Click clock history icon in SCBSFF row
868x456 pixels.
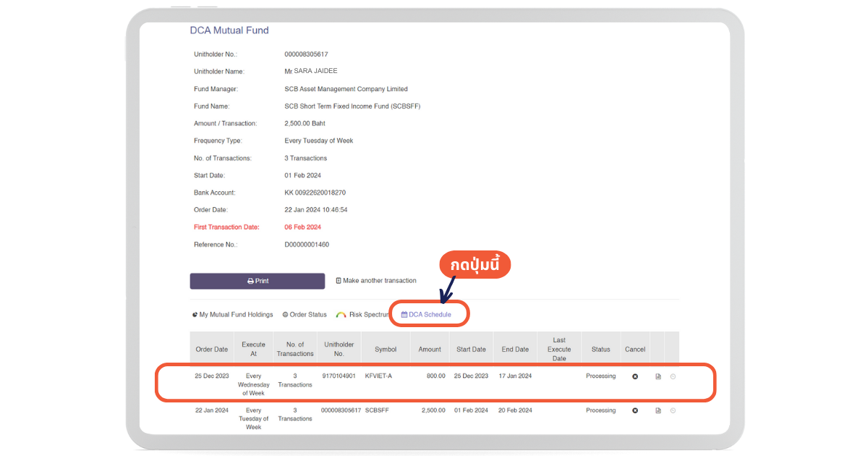coord(673,410)
